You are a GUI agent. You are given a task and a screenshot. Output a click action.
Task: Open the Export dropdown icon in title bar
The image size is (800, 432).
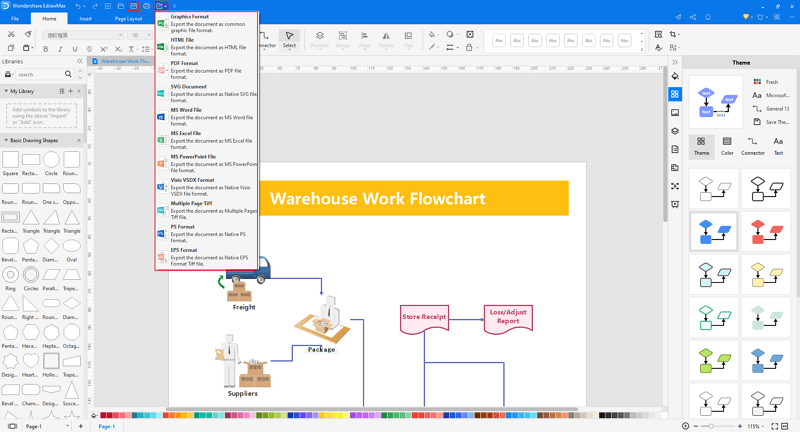[x=161, y=6]
